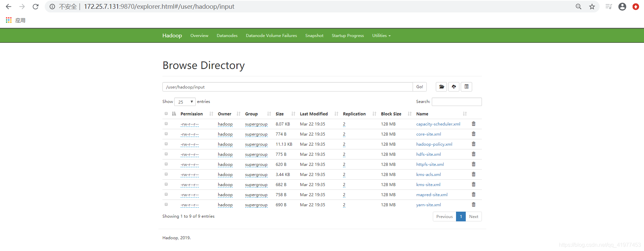644x251 pixels.
Task: Open the media control playlist icon
Action: [x=609, y=7]
